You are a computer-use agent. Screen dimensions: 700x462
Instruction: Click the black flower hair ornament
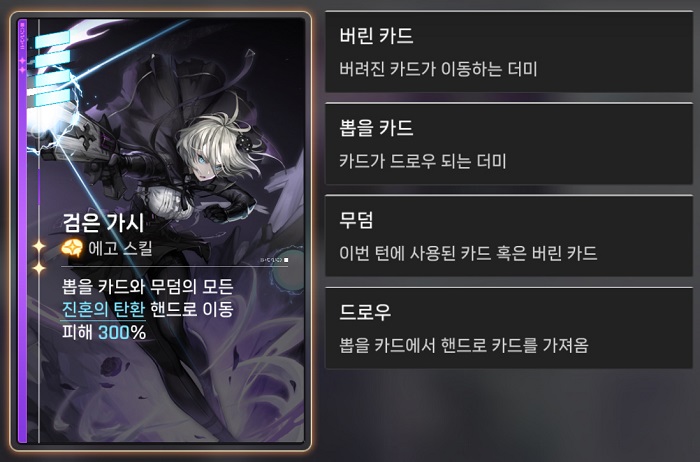pos(245,143)
